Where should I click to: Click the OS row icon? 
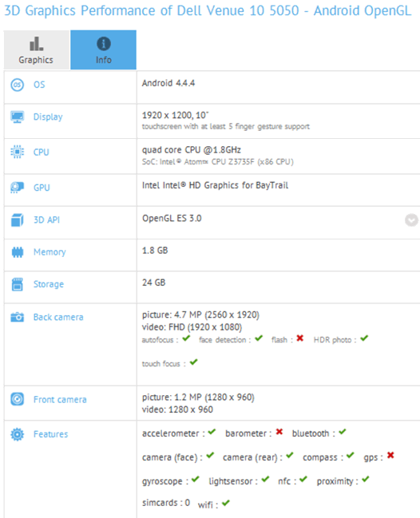click(x=18, y=85)
